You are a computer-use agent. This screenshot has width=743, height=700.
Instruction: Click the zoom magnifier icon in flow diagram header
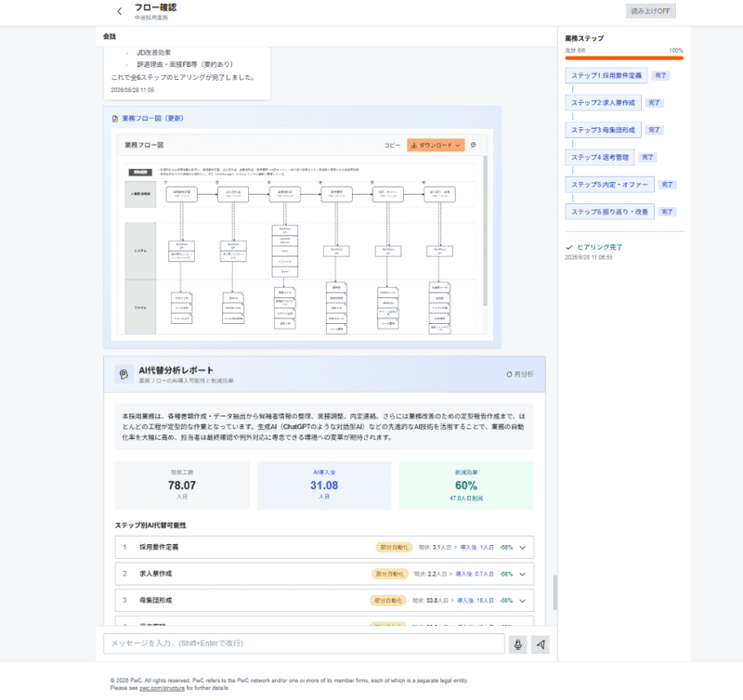coord(473,146)
